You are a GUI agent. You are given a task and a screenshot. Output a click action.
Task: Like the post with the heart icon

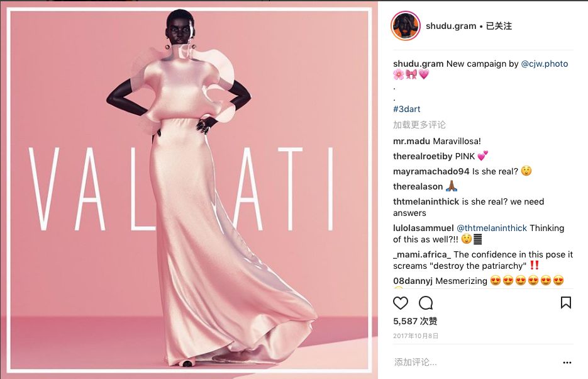coord(400,303)
